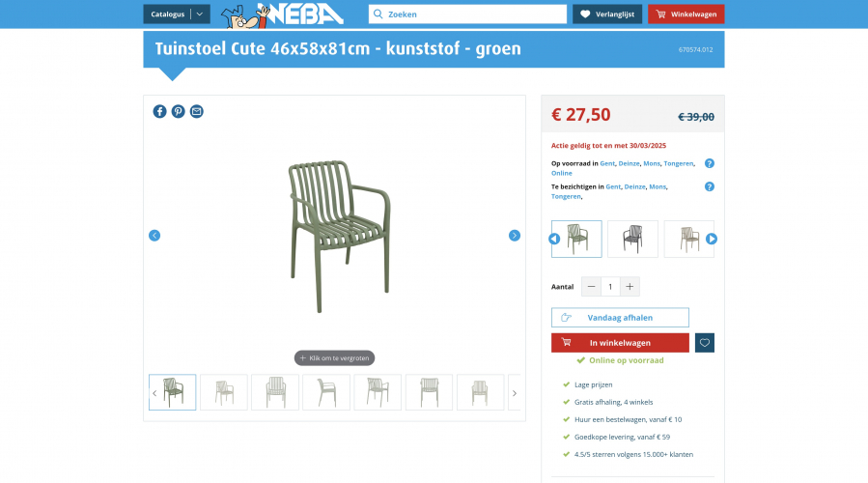Add to wishlist with heart button
Viewport: 868px width, 483px height.
coord(705,343)
